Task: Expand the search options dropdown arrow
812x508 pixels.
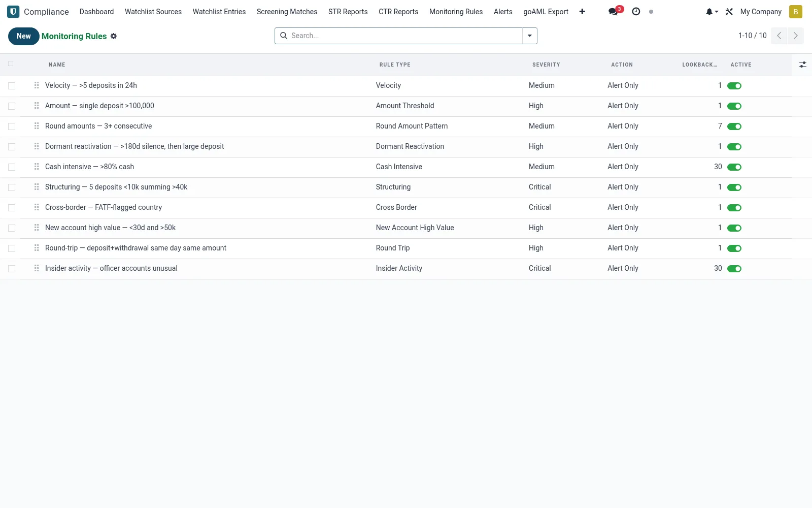Action: 530,36
